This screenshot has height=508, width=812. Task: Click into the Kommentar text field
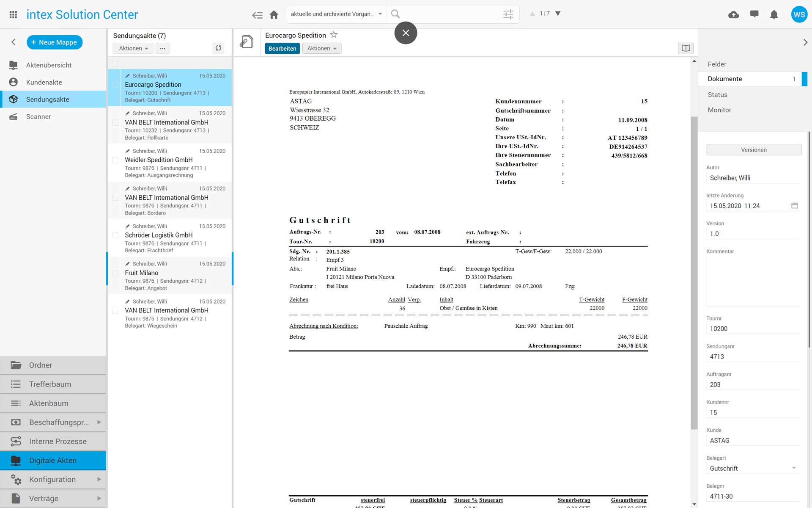(753, 280)
